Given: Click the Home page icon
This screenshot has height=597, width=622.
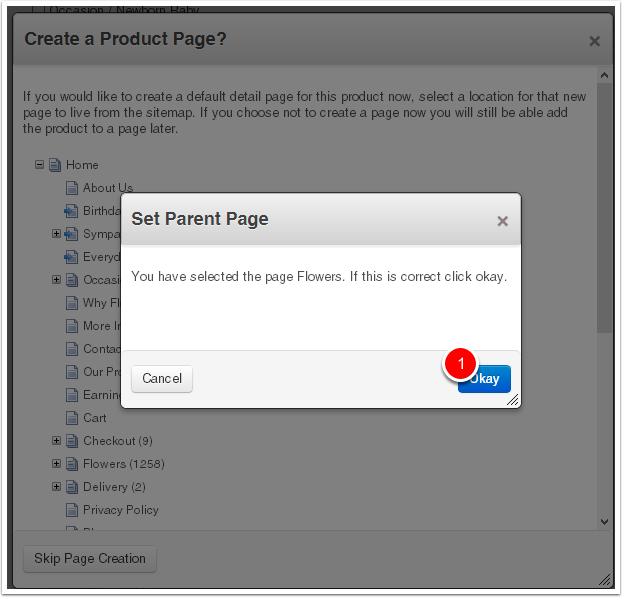Looking at the screenshot, I should click(55, 165).
